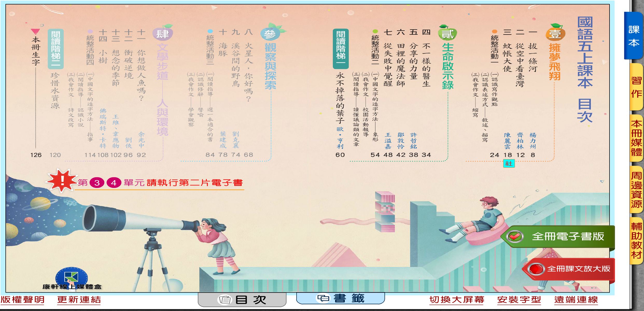
Task: Open 永不掉落的葉子 reading
Action: [340, 98]
